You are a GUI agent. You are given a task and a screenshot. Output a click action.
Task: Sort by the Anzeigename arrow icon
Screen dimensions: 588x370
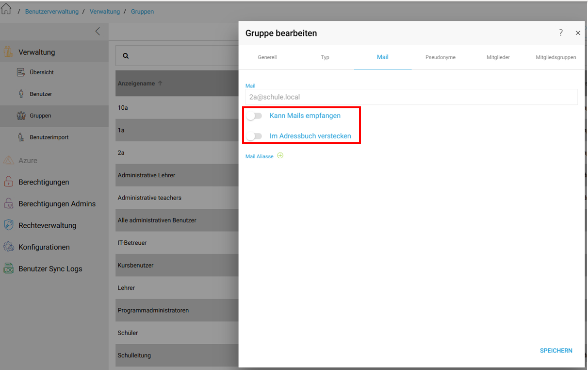pyautogui.click(x=160, y=83)
